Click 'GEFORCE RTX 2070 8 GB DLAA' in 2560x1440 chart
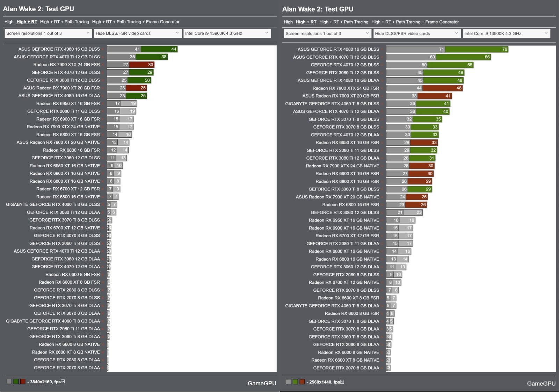This screenshot has height=392, width=559. click(x=346, y=368)
